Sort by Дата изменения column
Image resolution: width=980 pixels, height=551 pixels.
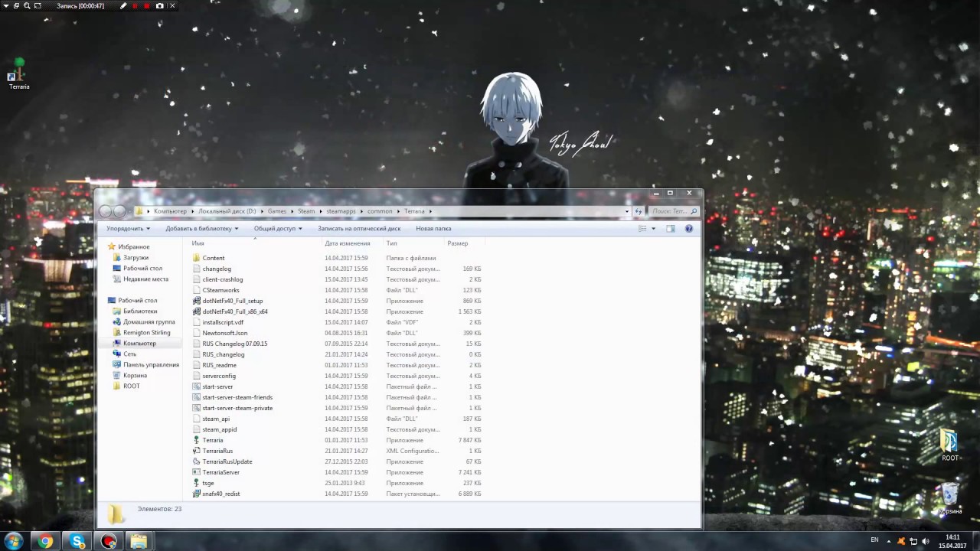tap(353, 243)
